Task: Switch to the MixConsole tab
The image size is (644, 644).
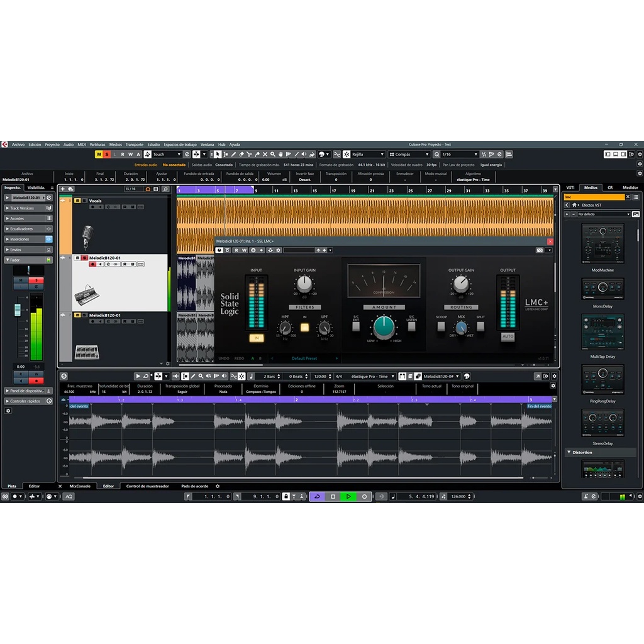Action: (80, 486)
